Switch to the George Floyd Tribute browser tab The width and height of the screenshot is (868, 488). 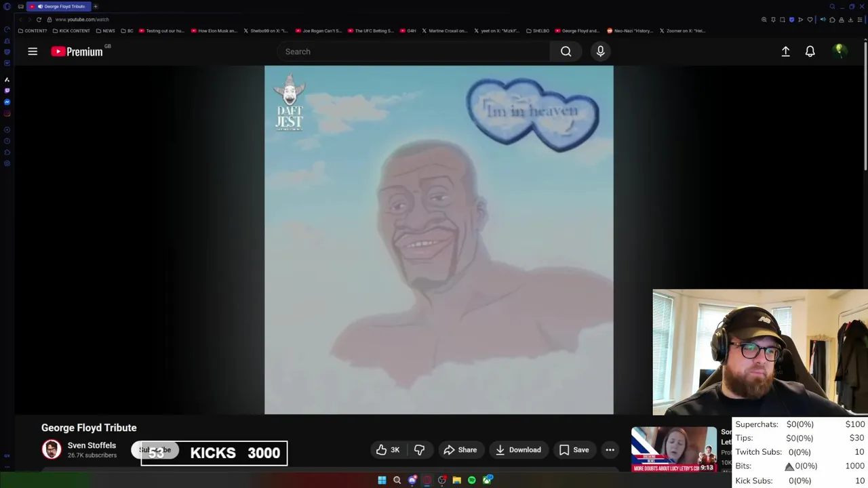(x=60, y=6)
